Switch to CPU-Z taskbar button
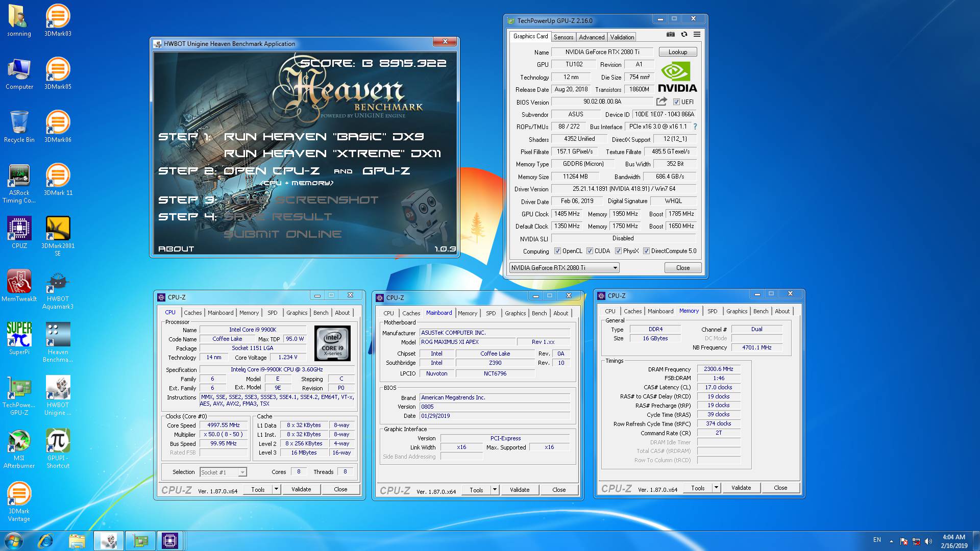Viewport: 980px width, 551px height. click(x=170, y=541)
